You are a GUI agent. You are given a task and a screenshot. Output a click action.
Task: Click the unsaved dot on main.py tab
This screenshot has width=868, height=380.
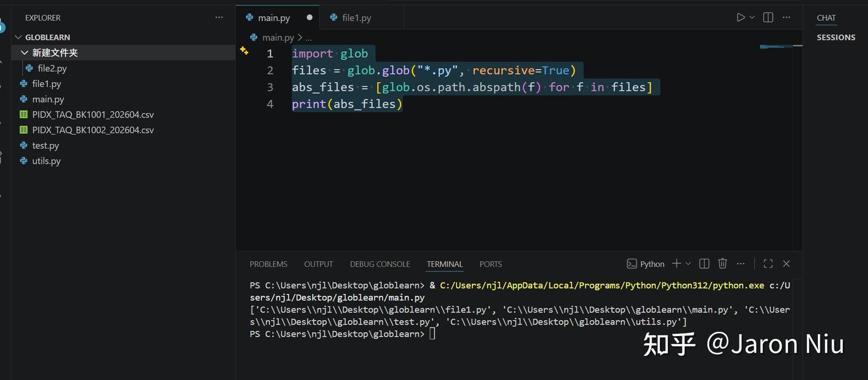click(310, 17)
